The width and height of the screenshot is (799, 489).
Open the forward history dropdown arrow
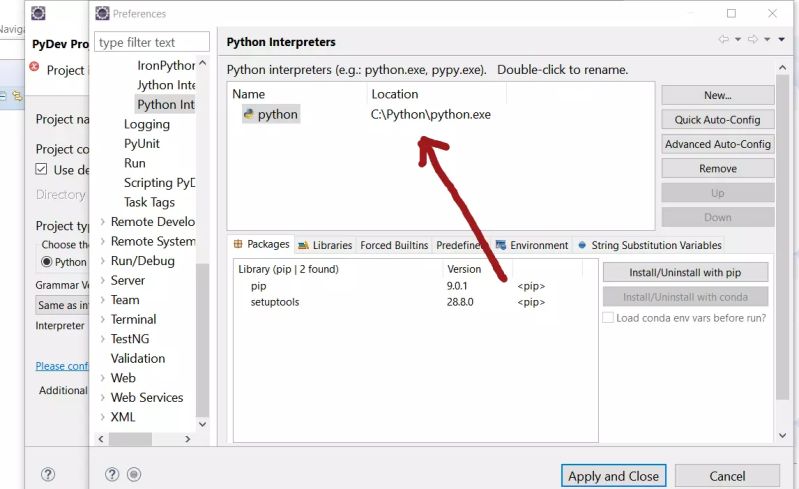767,39
